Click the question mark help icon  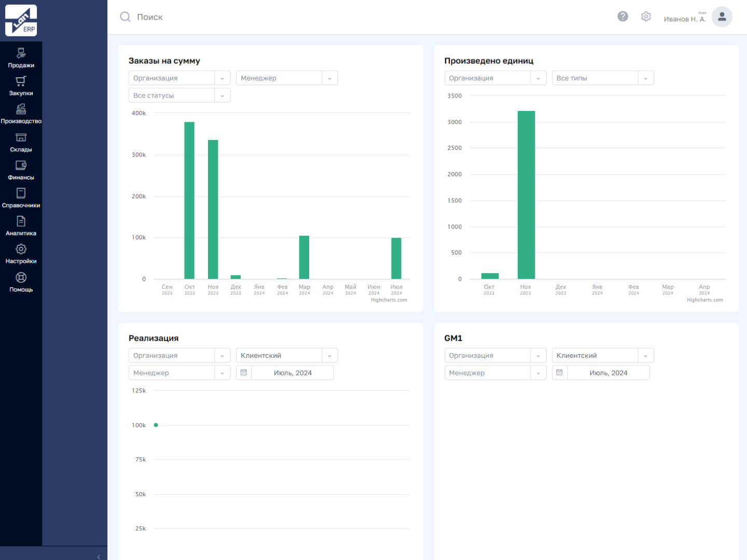click(622, 17)
